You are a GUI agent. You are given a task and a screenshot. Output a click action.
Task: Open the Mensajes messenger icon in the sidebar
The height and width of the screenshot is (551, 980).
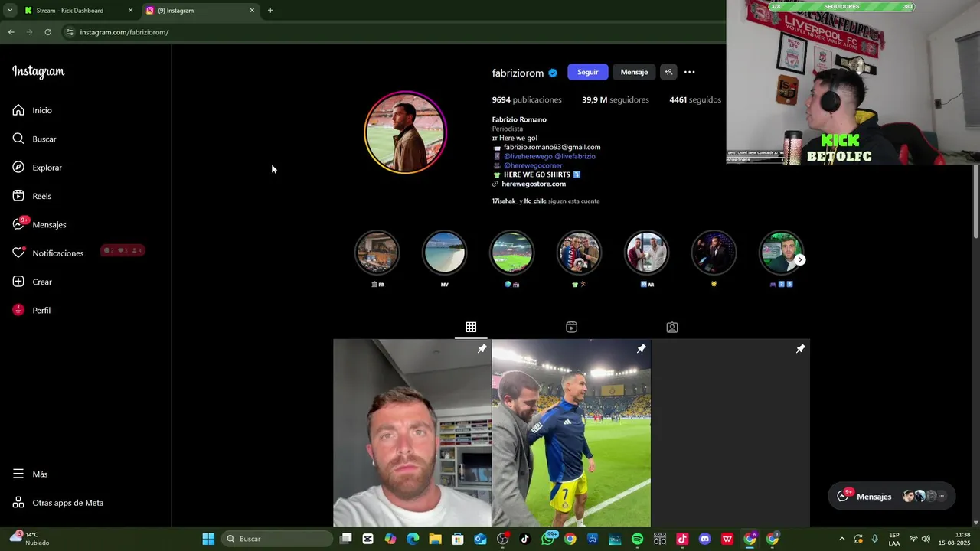click(18, 224)
